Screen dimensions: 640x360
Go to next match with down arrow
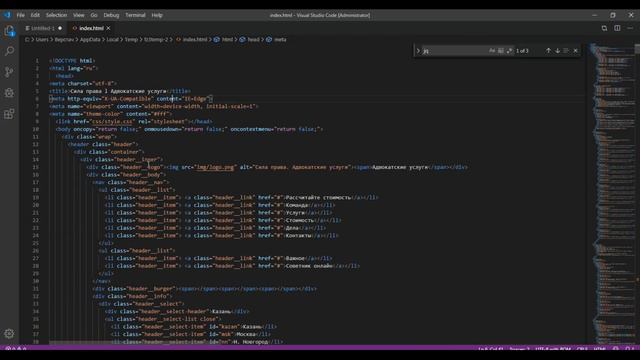(557, 51)
